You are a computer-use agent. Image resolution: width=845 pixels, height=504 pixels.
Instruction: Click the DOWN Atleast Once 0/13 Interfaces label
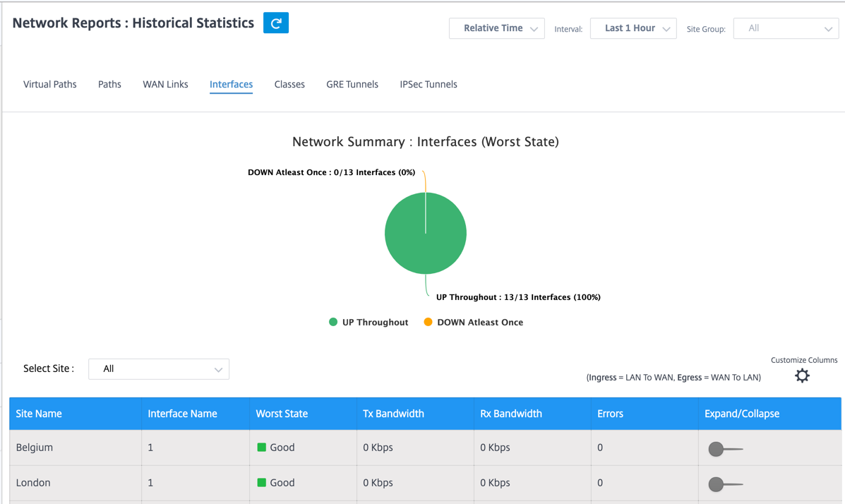point(331,172)
